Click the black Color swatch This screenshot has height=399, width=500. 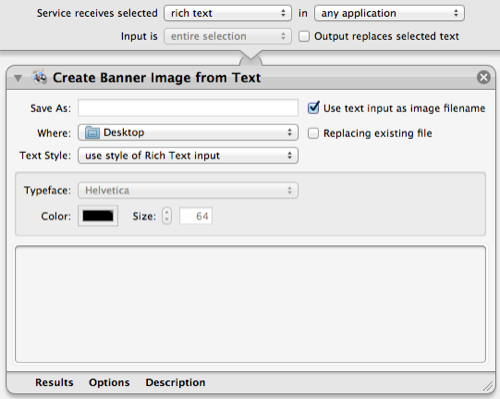tap(98, 216)
